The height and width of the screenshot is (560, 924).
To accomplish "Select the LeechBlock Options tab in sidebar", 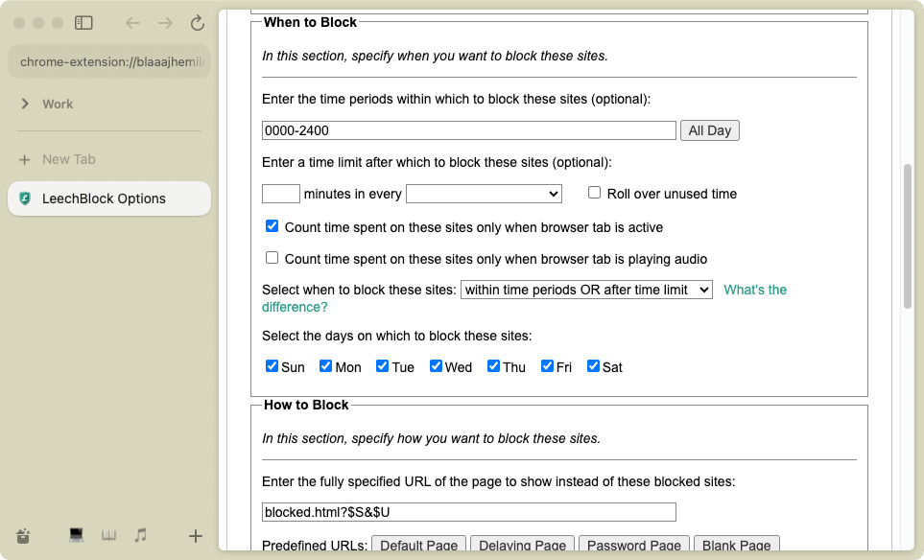I will tap(109, 198).
